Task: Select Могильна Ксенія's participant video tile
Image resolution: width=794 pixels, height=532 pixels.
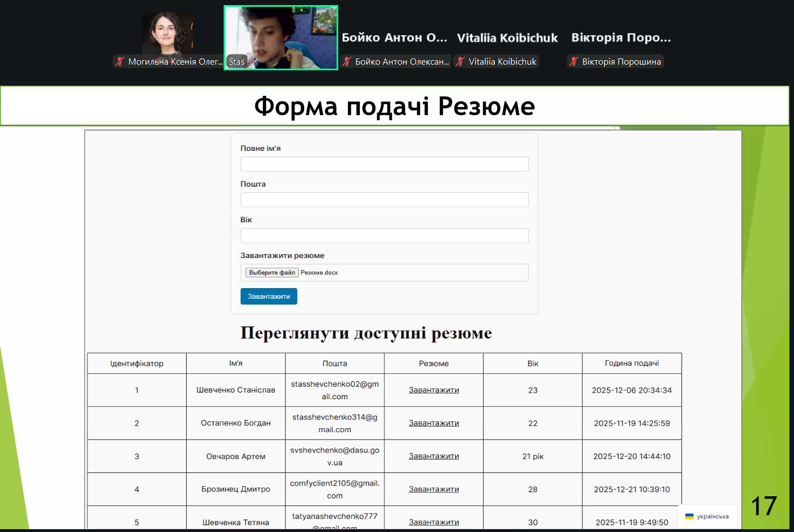Action: [x=167, y=33]
